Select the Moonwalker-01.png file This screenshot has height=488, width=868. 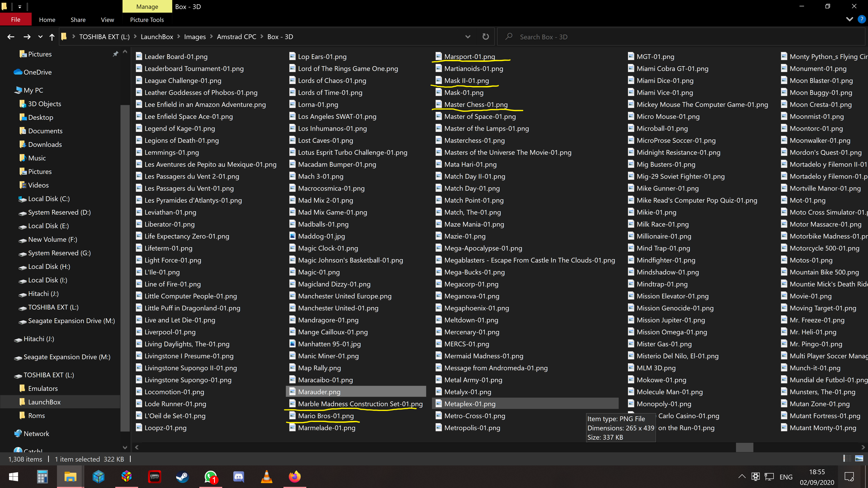pos(816,140)
